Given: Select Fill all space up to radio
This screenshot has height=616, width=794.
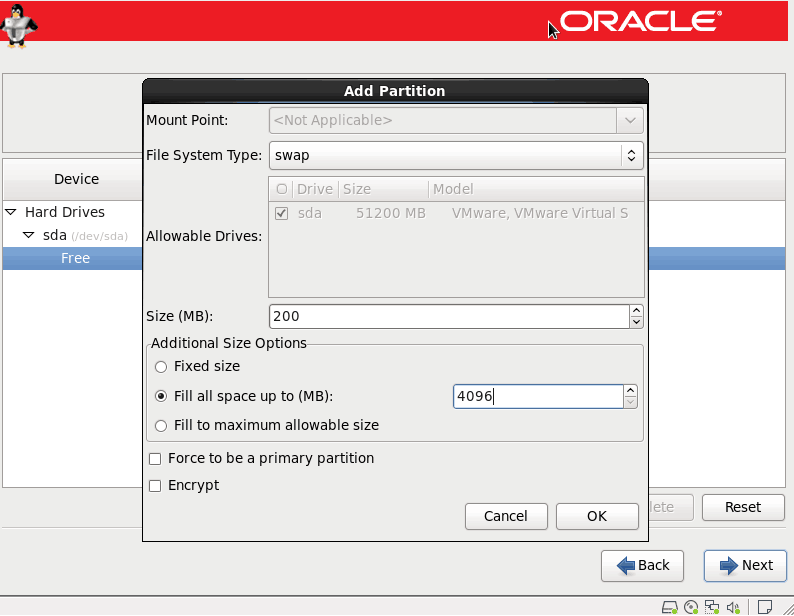Looking at the screenshot, I should pyautogui.click(x=161, y=396).
